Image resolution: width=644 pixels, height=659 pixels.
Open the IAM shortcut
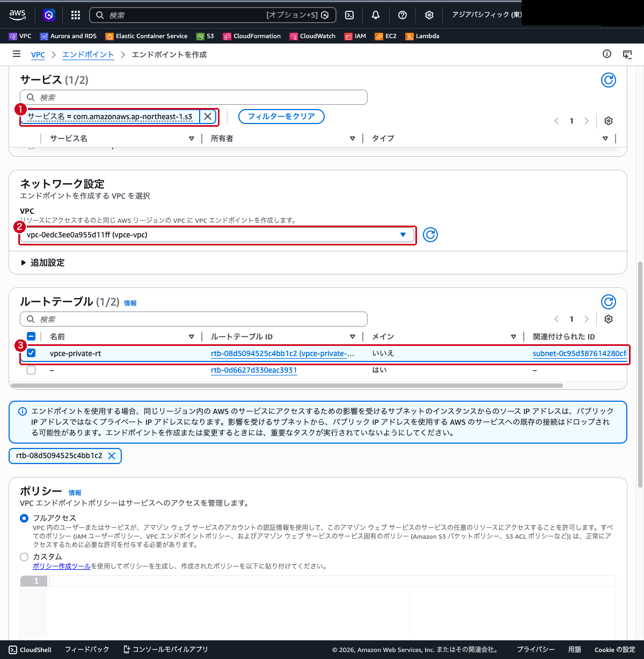coord(355,36)
